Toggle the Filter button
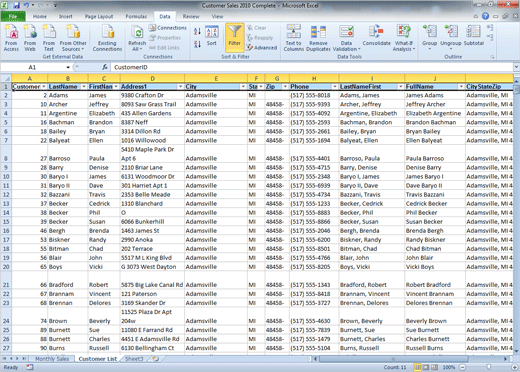 [x=235, y=37]
